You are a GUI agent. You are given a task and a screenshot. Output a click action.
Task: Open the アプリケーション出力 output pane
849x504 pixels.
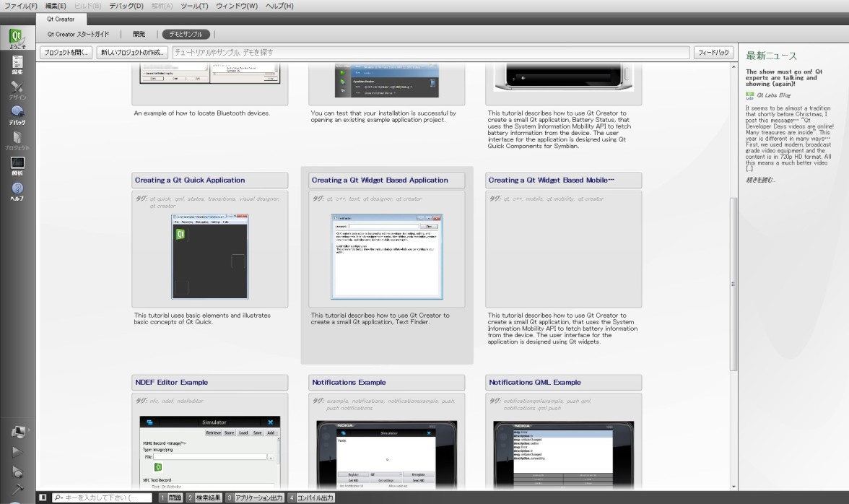(x=254, y=498)
